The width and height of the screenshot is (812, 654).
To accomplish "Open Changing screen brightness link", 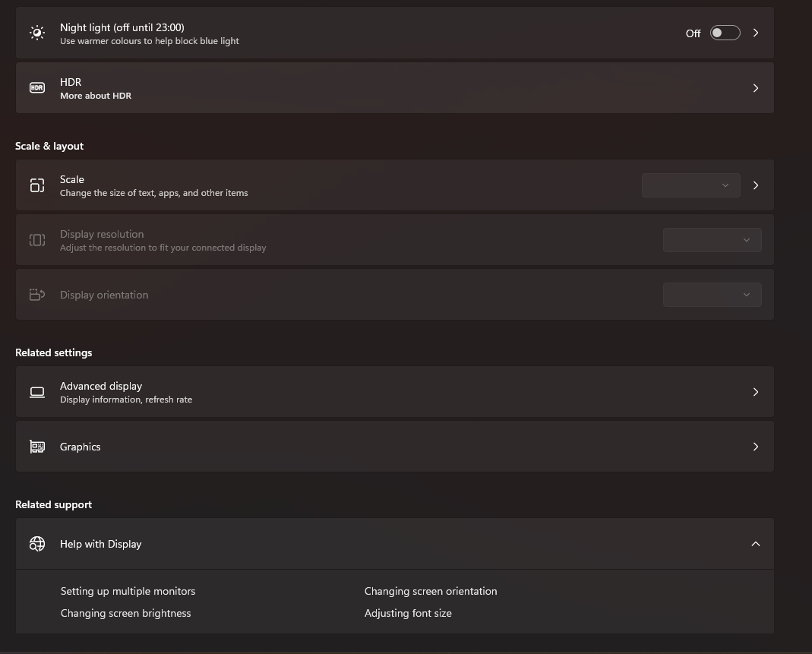I will [x=126, y=613].
